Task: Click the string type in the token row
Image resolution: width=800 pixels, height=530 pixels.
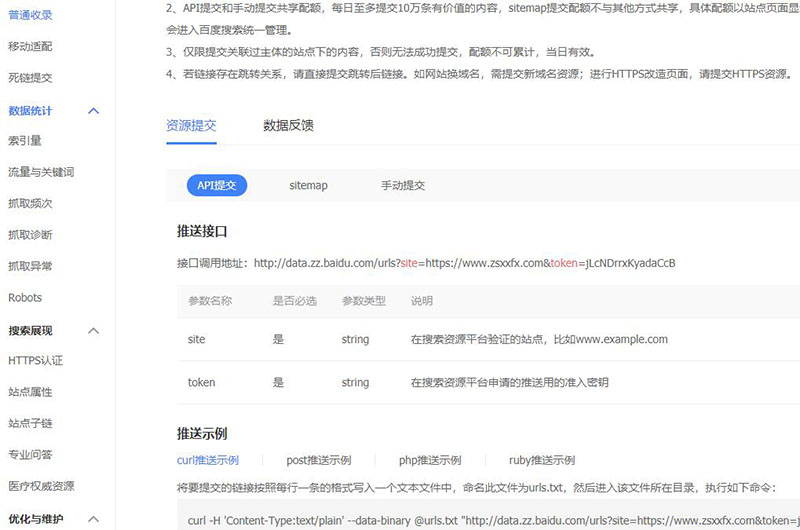Action: [x=356, y=383]
